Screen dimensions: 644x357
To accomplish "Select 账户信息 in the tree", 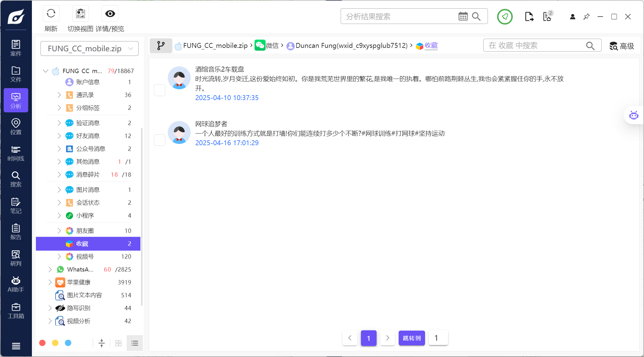I will pyautogui.click(x=88, y=82).
